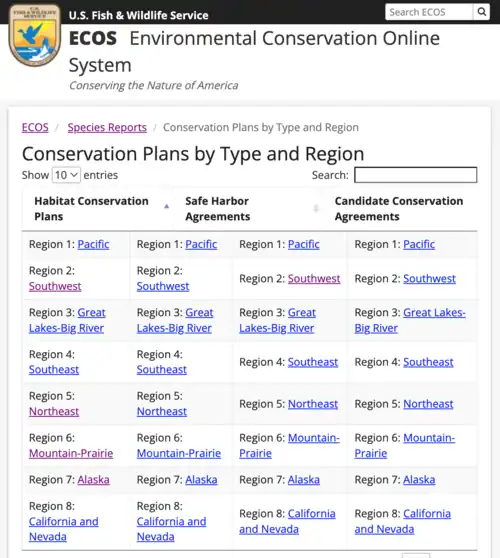
Task: Open the Show entries dropdown
Action: click(x=66, y=175)
